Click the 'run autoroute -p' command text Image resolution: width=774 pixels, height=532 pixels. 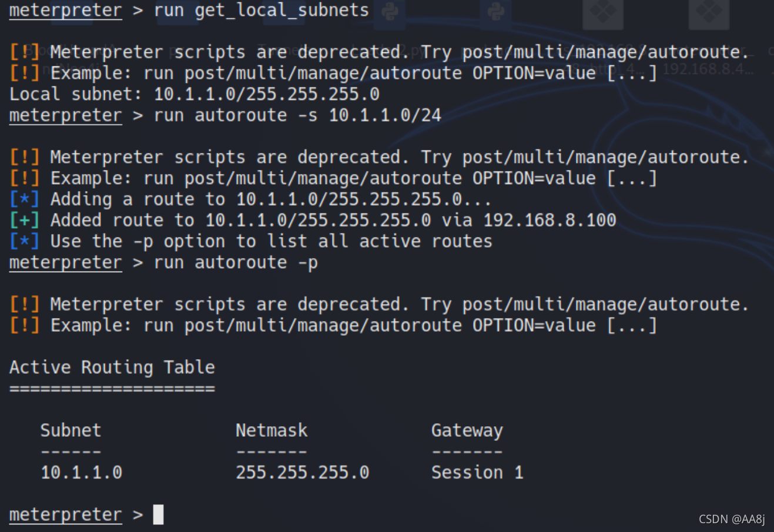coord(236,263)
